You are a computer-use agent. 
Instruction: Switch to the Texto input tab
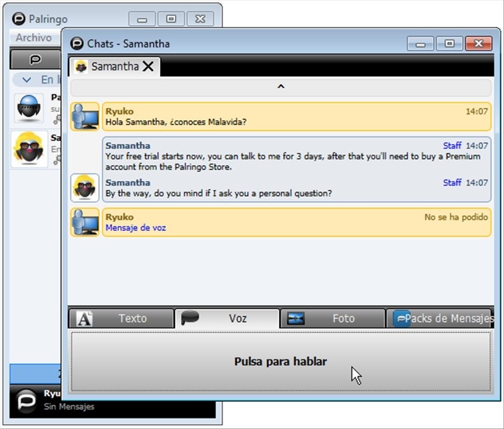[x=121, y=318]
